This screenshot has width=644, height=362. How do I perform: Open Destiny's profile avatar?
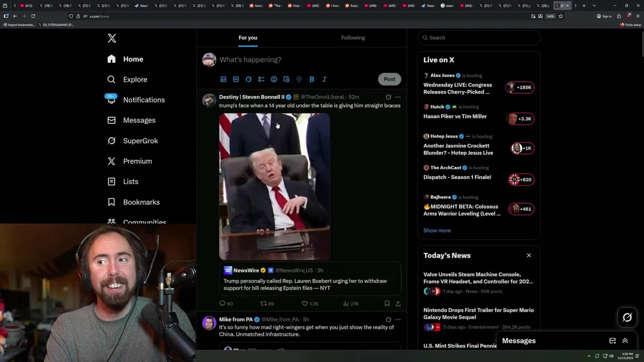(x=209, y=100)
